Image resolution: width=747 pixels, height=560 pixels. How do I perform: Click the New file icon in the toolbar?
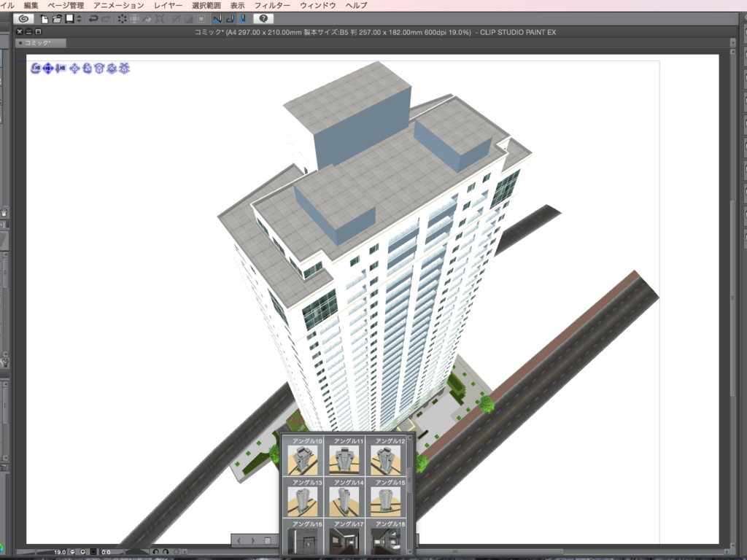click(x=44, y=20)
